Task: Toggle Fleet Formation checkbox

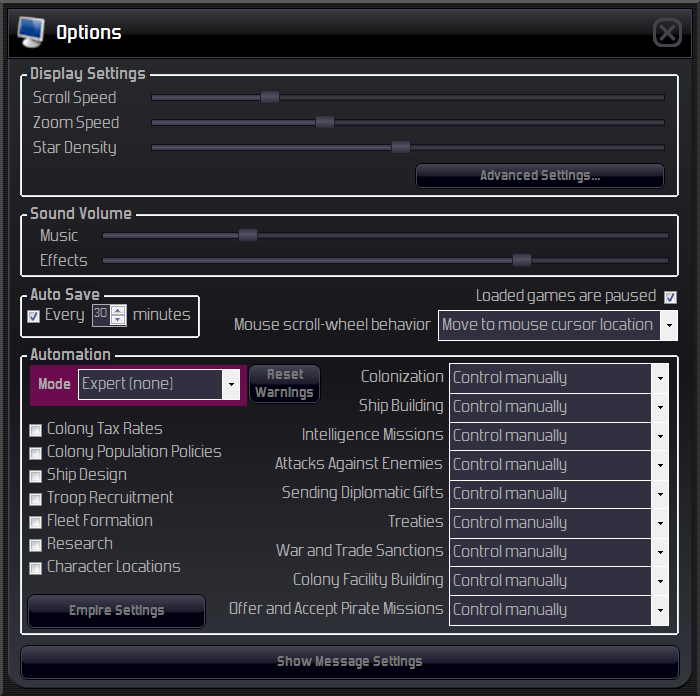Action: 35,522
